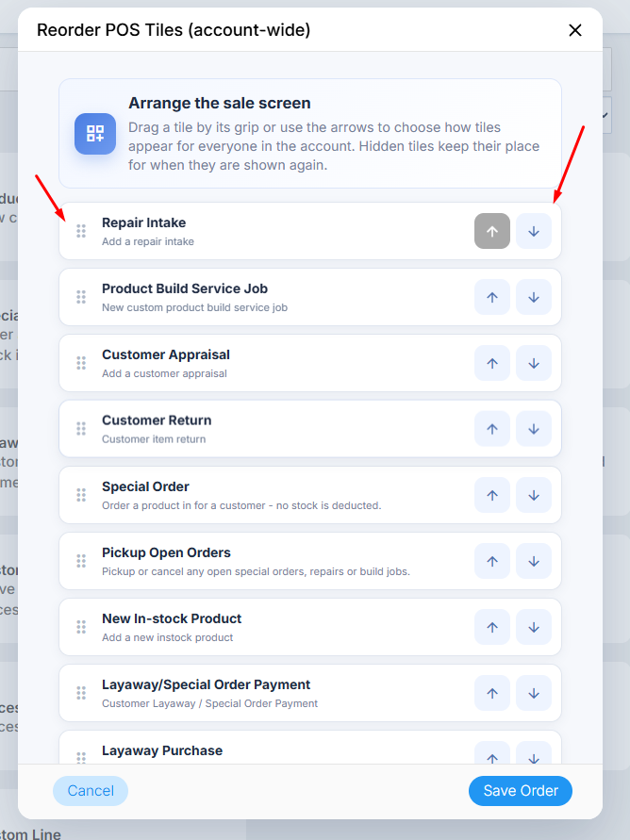Move Pickup Open Orders tile up
Viewport: 630px width, 840px height.
click(491, 561)
